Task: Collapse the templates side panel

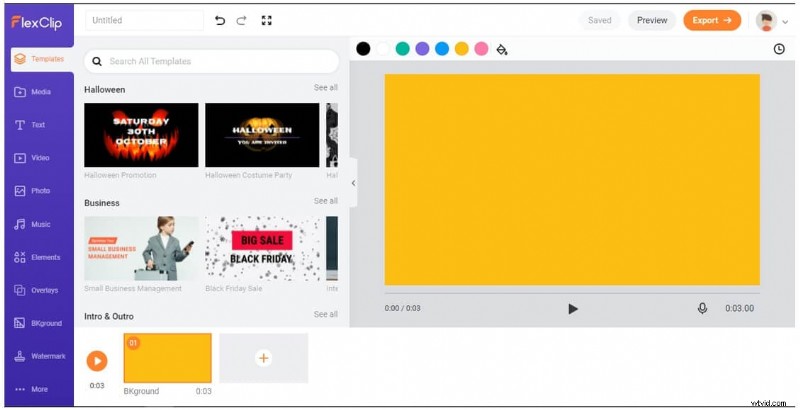Action: [353, 183]
